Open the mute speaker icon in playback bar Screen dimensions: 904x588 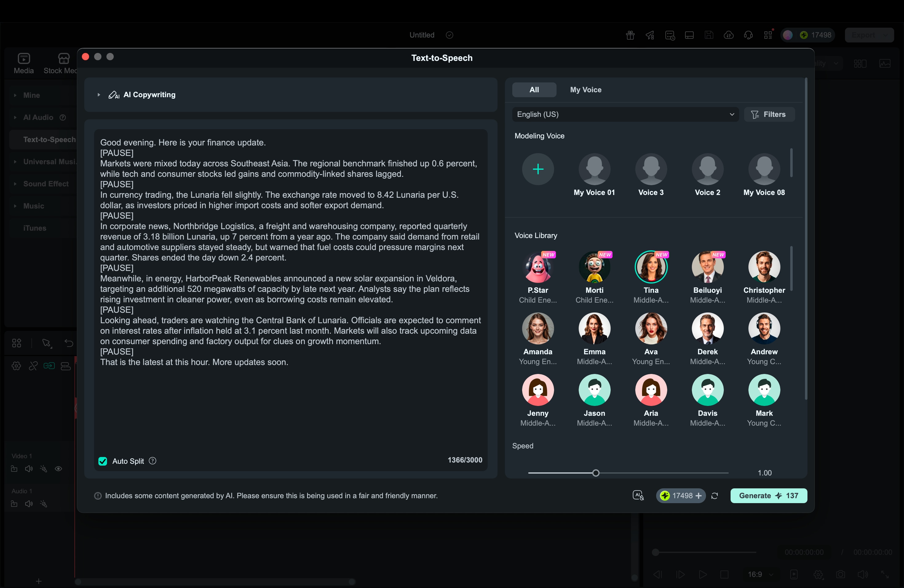862,574
